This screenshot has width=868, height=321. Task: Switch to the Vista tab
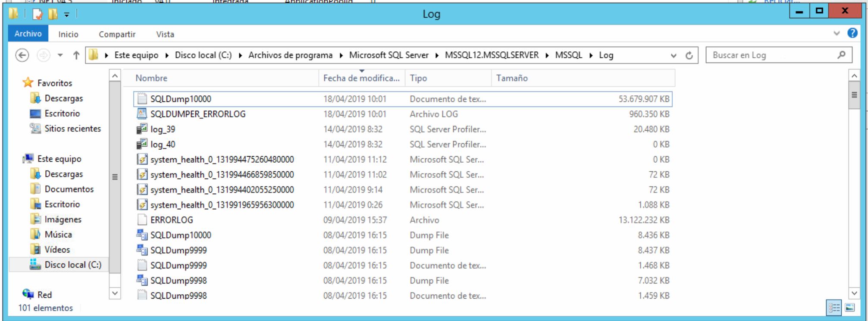tap(165, 34)
